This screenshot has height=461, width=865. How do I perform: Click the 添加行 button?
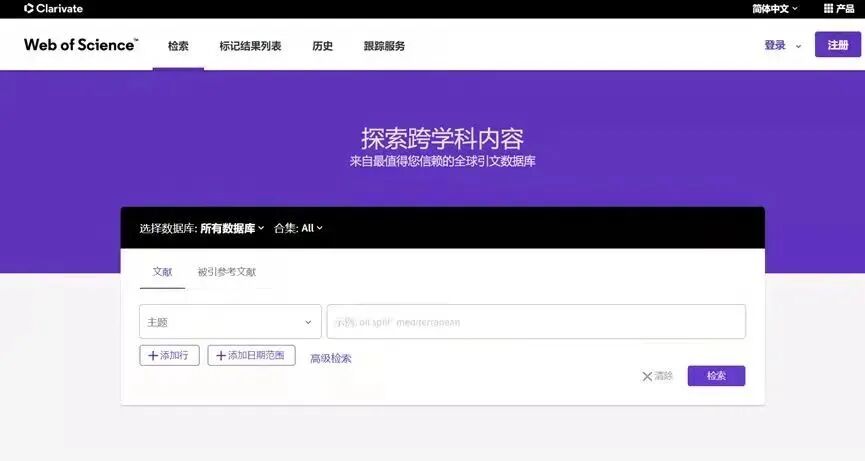click(169, 356)
